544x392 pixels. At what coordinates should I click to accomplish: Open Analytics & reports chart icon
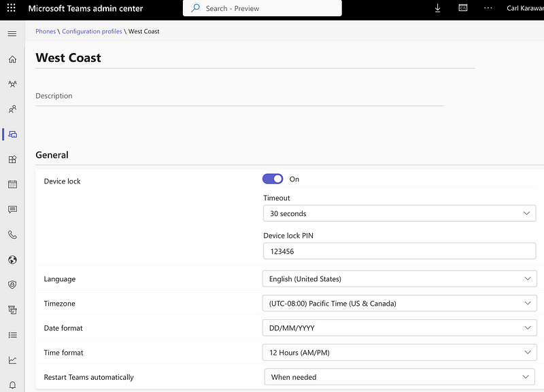click(12, 360)
